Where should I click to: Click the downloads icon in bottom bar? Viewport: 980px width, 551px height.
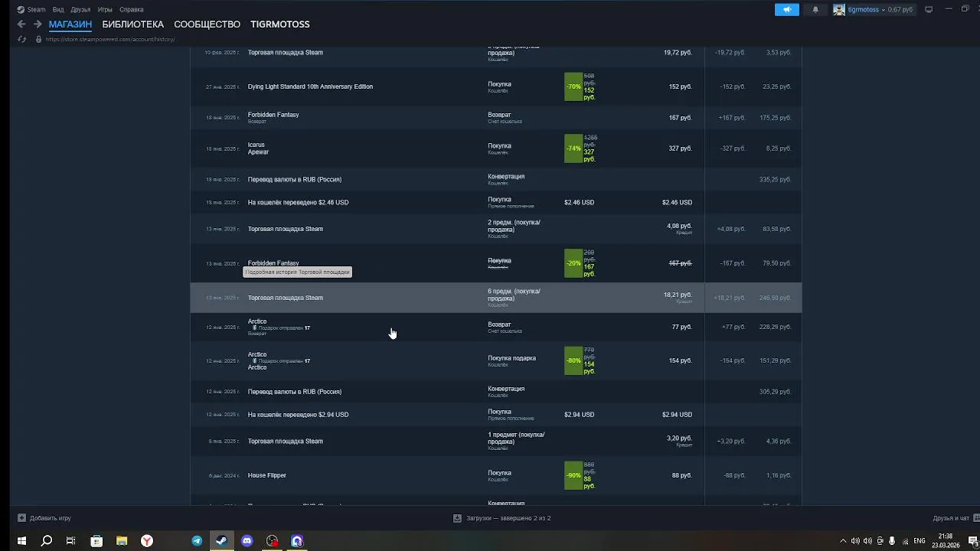point(457,518)
